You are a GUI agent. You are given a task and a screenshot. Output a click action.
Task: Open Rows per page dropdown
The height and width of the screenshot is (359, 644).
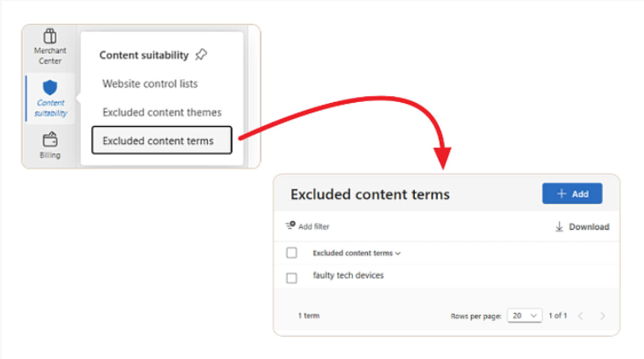[525, 316]
